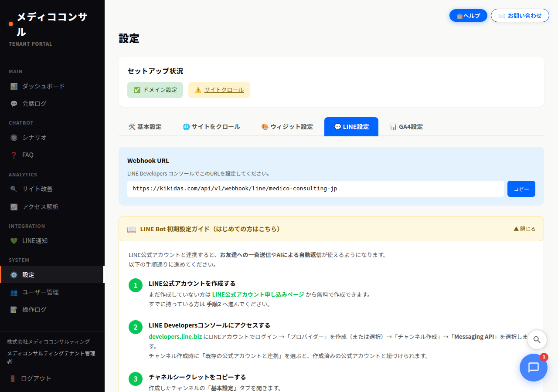Open FAQ via the question mark icon
Viewport: 558px width, 392px height.
pos(14,155)
